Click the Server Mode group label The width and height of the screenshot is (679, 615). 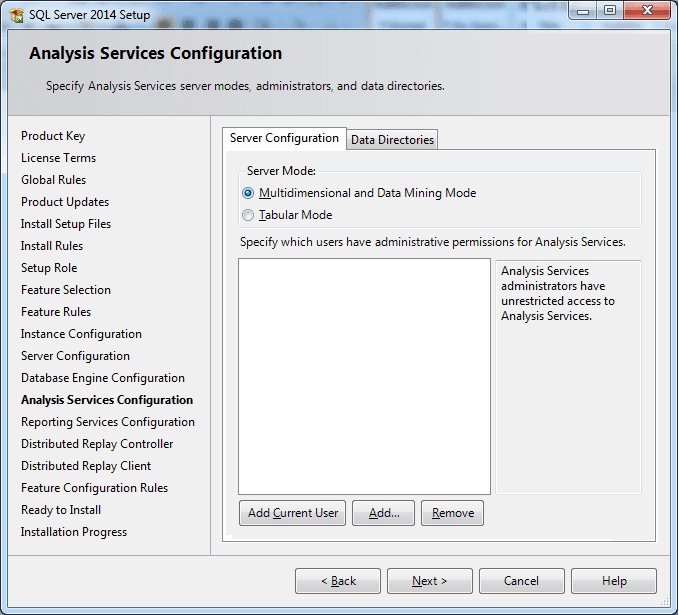coord(281,171)
